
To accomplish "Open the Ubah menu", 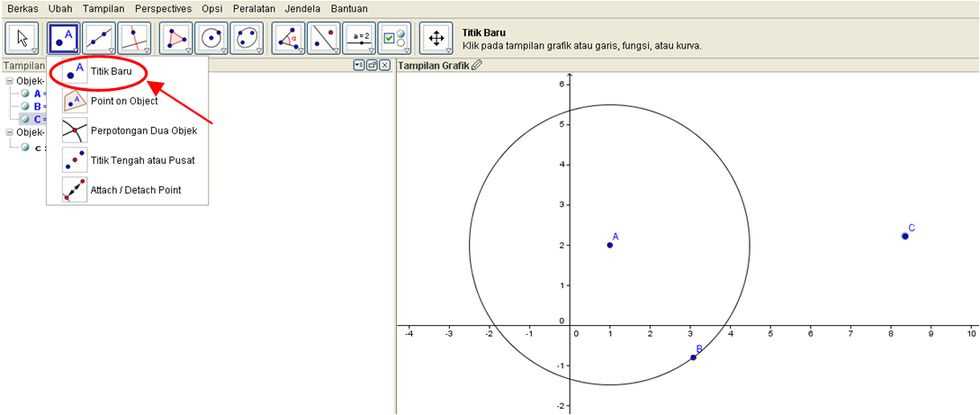I will pos(60,9).
